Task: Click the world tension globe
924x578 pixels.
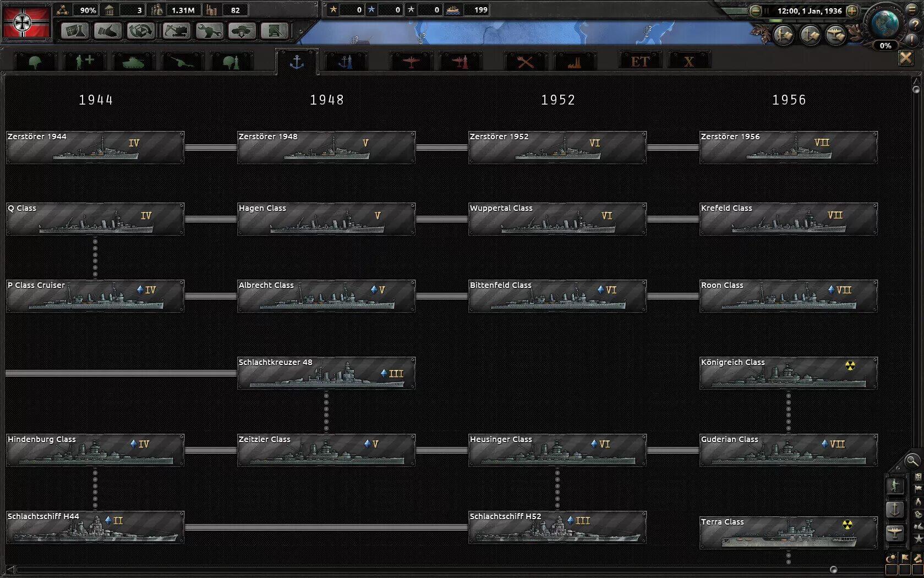Action: (x=884, y=24)
